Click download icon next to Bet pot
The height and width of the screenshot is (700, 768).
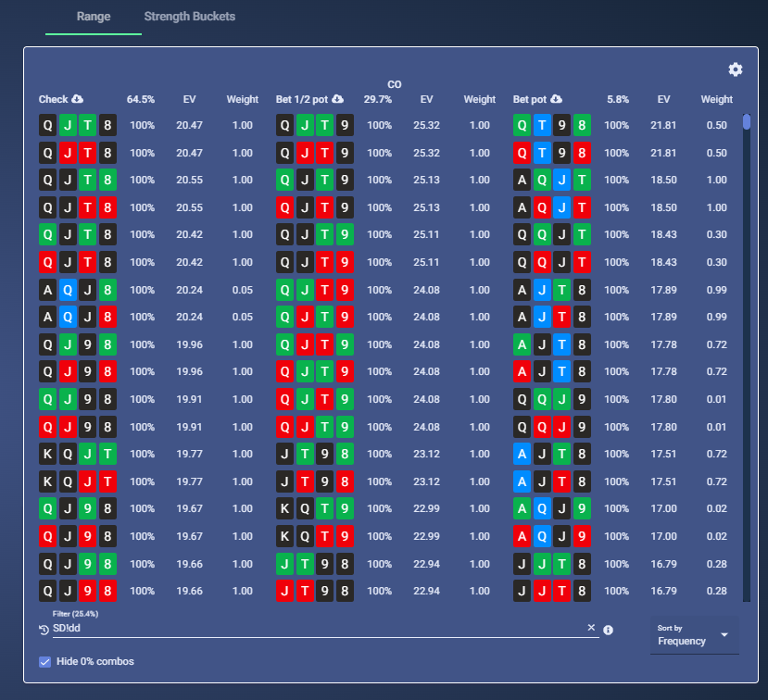click(x=556, y=99)
